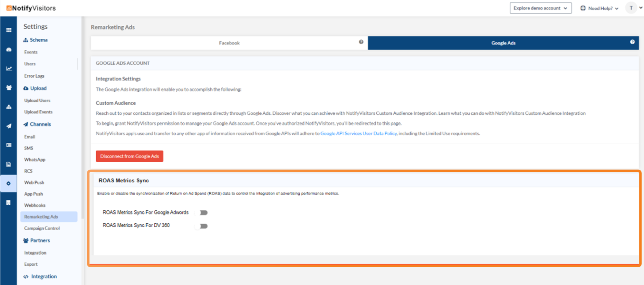Open the Explore demo account dropdown
The width and height of the screenshot is (644, 285).
541,8
